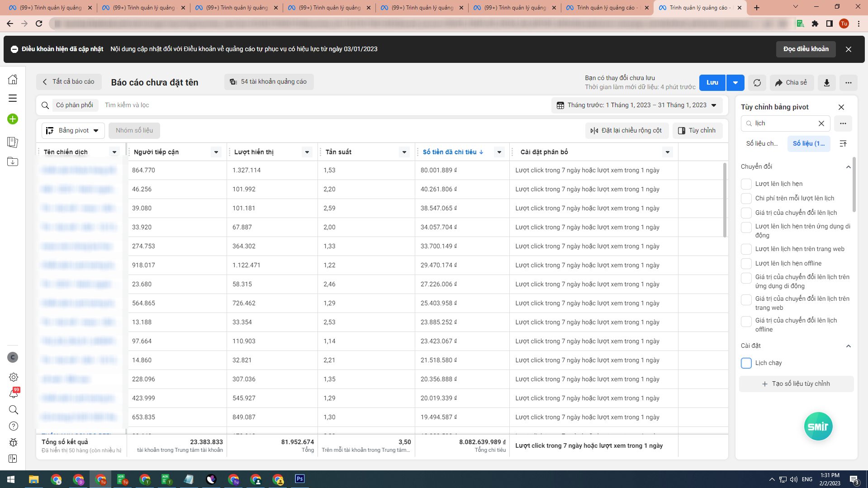The height and width of the screenshot is (488, 868).
Task: Click Tạo số liệu tùy chỉnh button
Action: pyautogui.click(x=796, y=384)
